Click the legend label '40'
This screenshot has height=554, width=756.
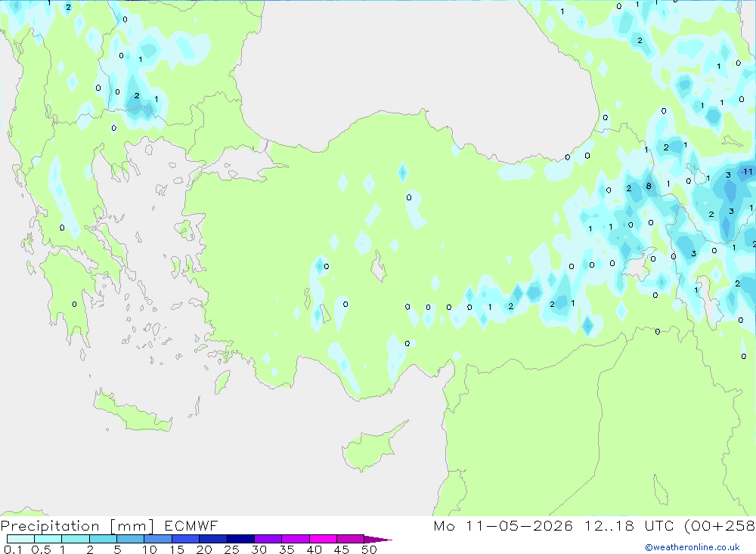[x=314, y=549]
